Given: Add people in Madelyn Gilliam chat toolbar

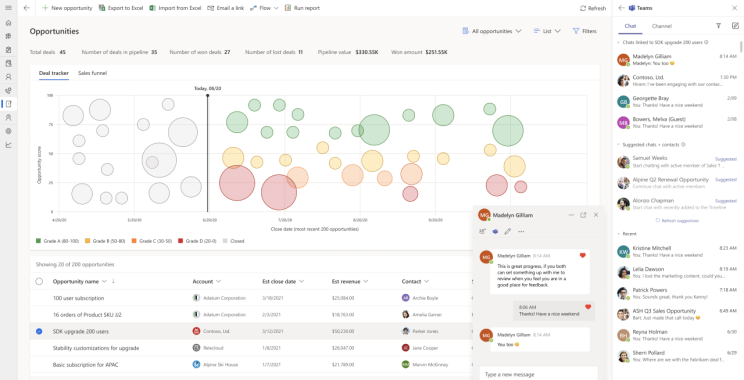Looking at the screenshot, I should pyautogui.click(x=483, y=232).
